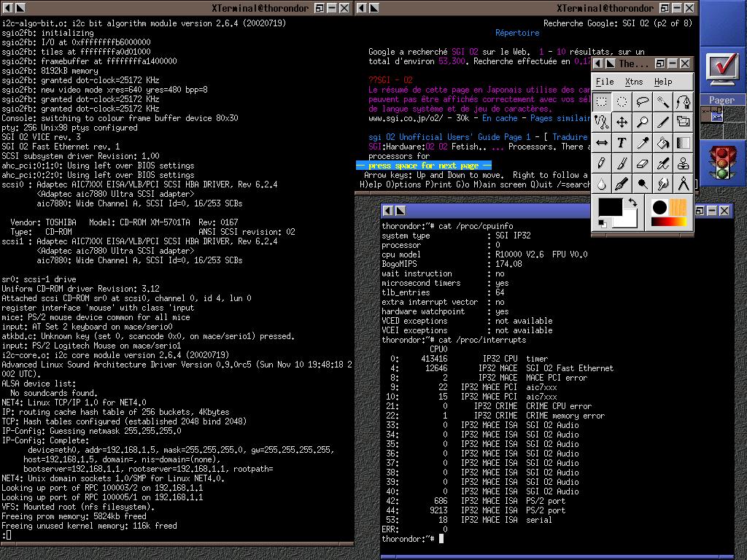
Task: Select the Free Select lasso tool
Action: [x=642, y=102]
